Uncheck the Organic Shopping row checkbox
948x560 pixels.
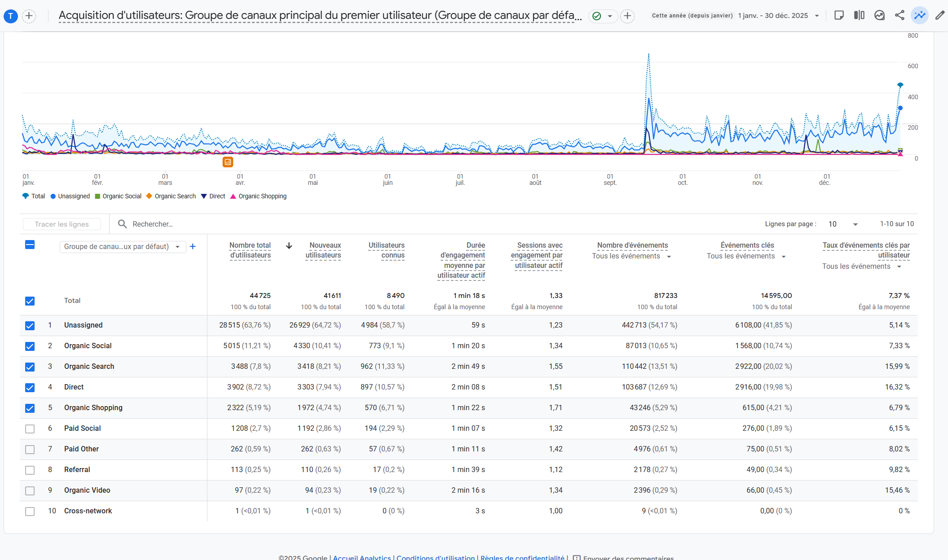[30, 408]
